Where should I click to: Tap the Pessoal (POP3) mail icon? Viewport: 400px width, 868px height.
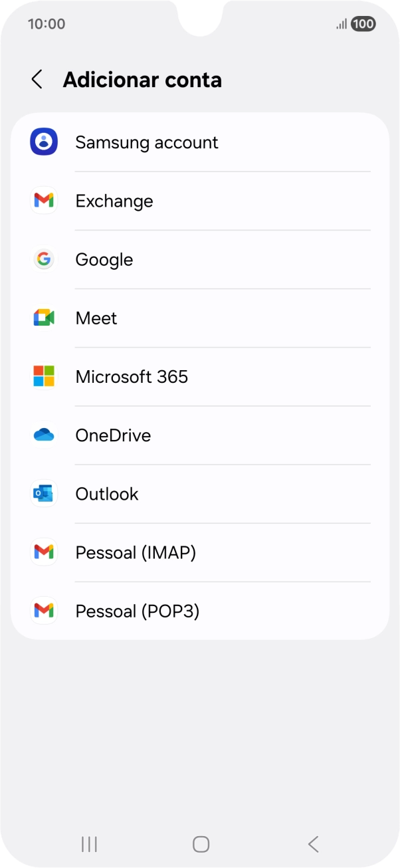44,610
